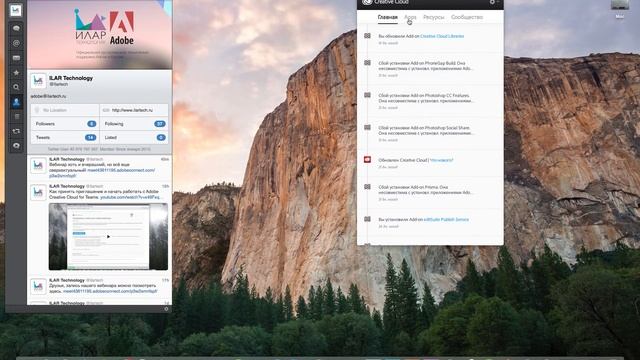Click the Add-on icon beside Photoshop CC Features entry

[367, 95]
